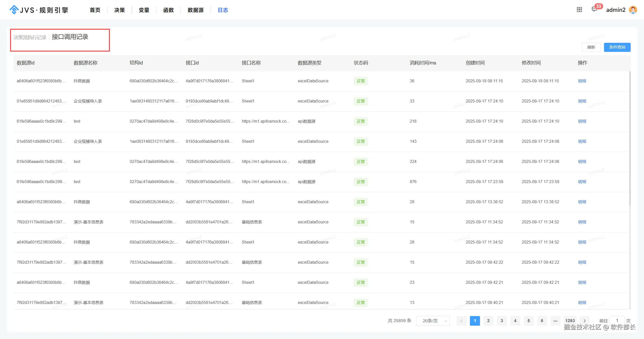Image resolution: width=644 pixels, height=339 pixels.
Task: Open 明细 link for the 876 ms row
Action: [582, 182]
